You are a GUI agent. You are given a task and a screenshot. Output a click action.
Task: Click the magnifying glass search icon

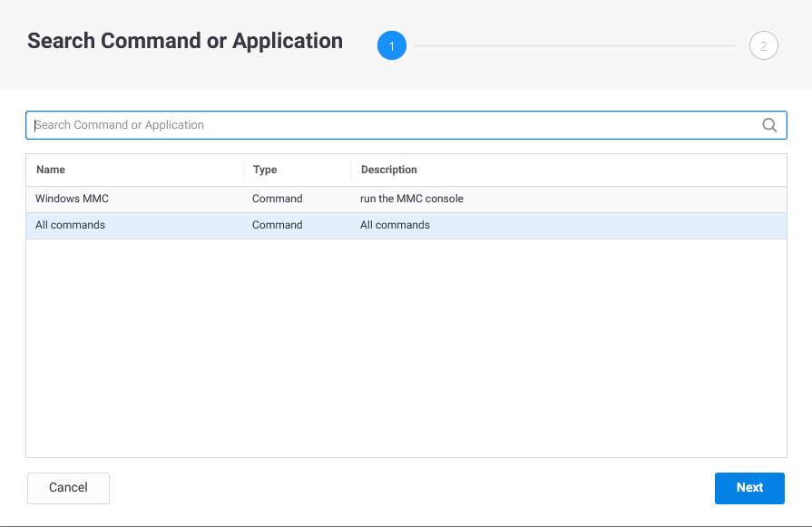coord(769,125)
